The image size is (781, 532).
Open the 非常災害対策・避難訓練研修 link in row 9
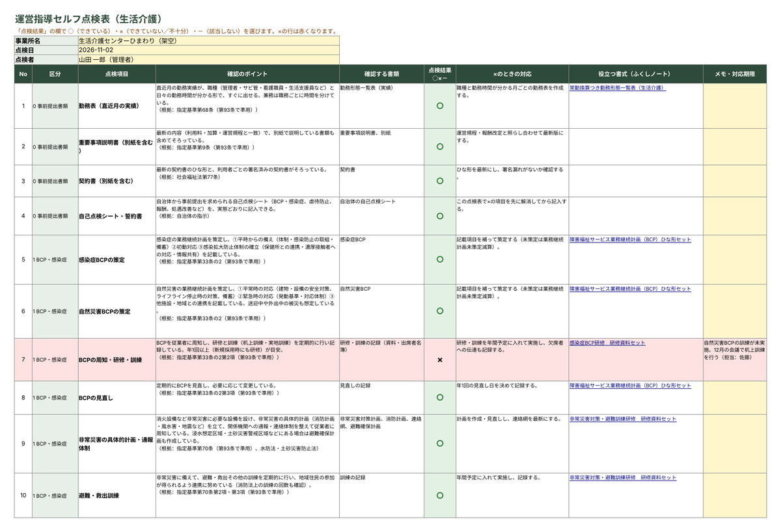[x=623, y=419]
